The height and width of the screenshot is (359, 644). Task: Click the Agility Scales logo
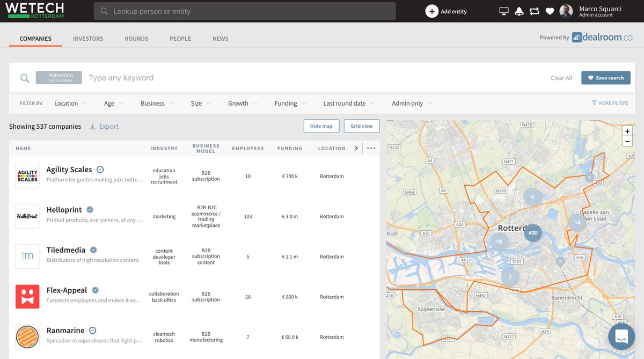(x=27, y=176)
